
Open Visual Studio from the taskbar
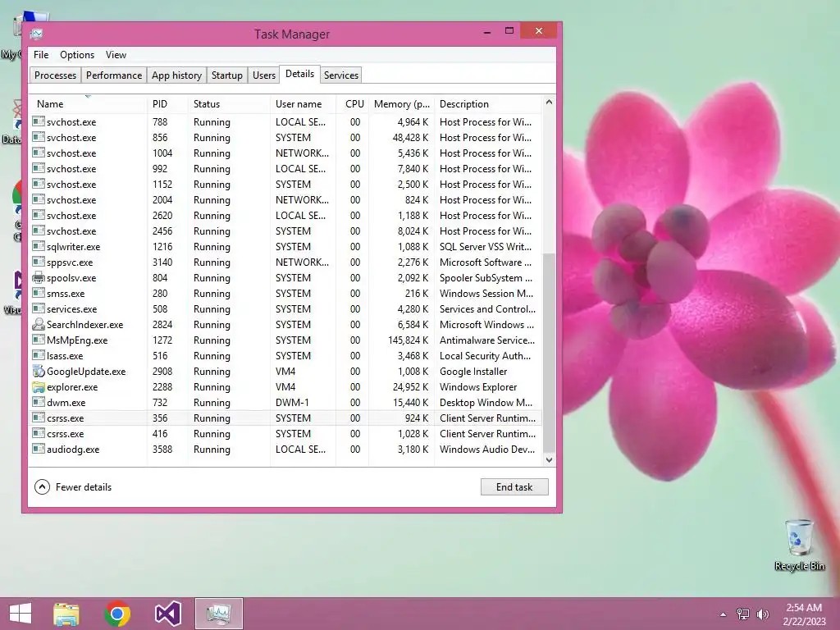click(x=167, y=614)
